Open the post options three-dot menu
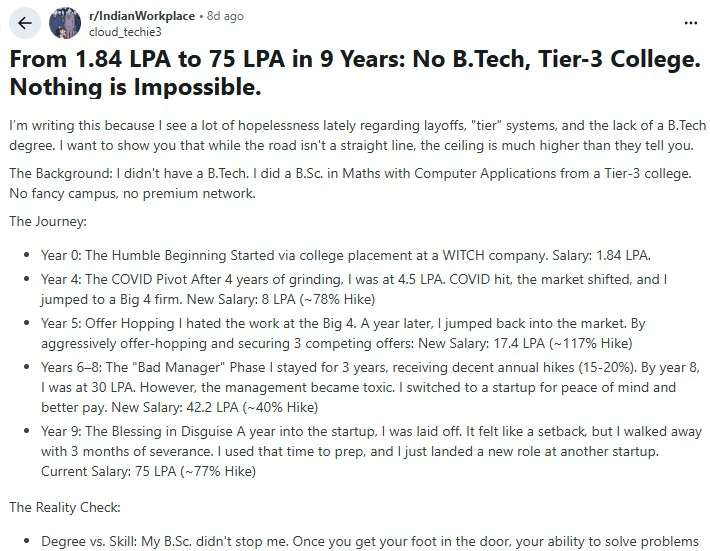The width and height of the screenshot is (710, 551). (690, 23)
